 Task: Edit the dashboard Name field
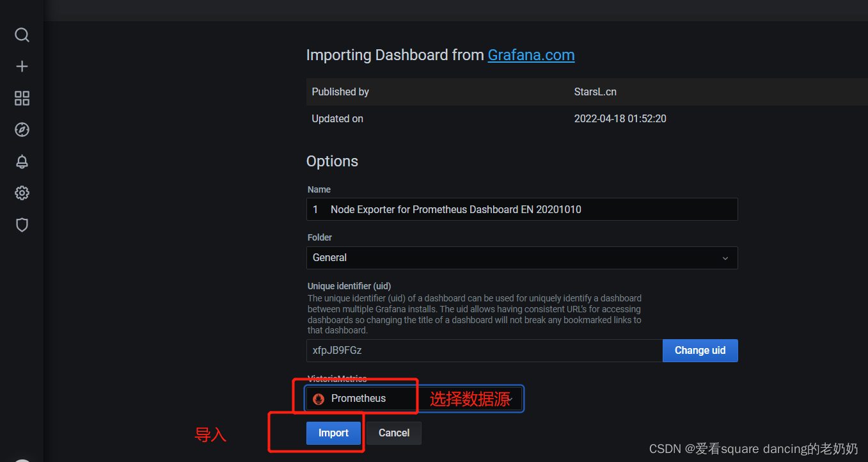pyautogui.click(x=522, y=209)
